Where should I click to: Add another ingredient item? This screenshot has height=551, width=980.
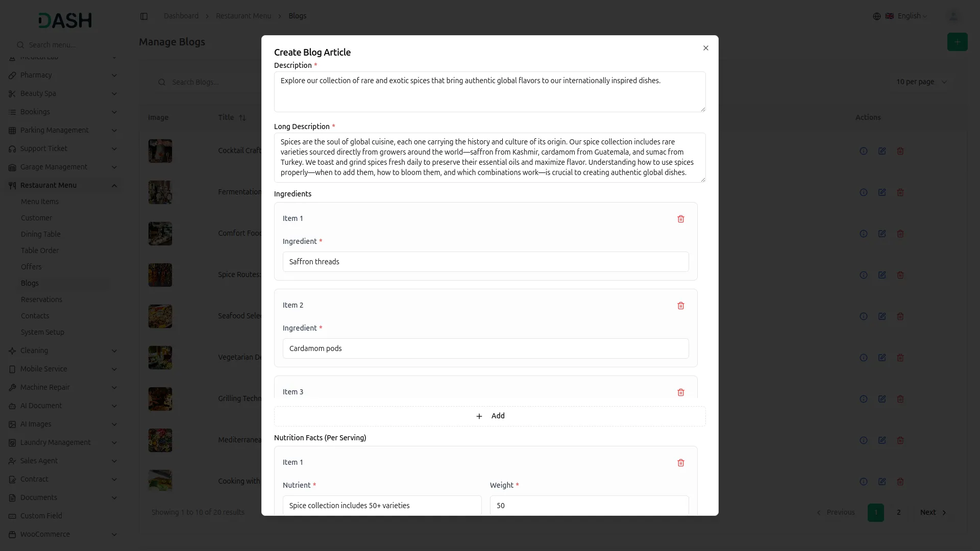point(489,416)
